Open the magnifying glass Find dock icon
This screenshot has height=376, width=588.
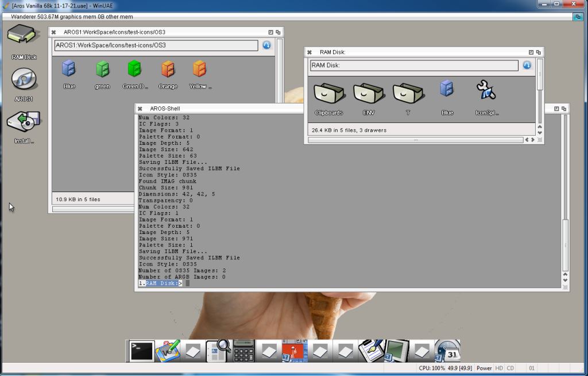tap(218, 351)
